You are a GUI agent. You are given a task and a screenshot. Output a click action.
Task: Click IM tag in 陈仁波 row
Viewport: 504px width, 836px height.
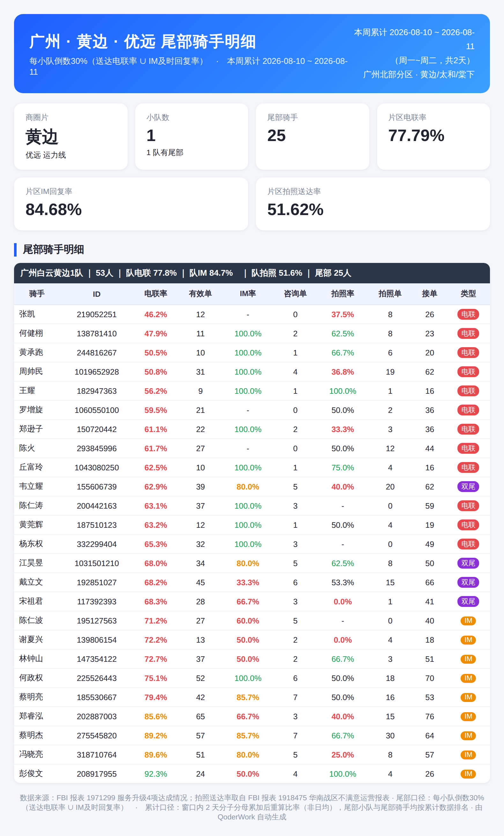click(x=468, y=621)
